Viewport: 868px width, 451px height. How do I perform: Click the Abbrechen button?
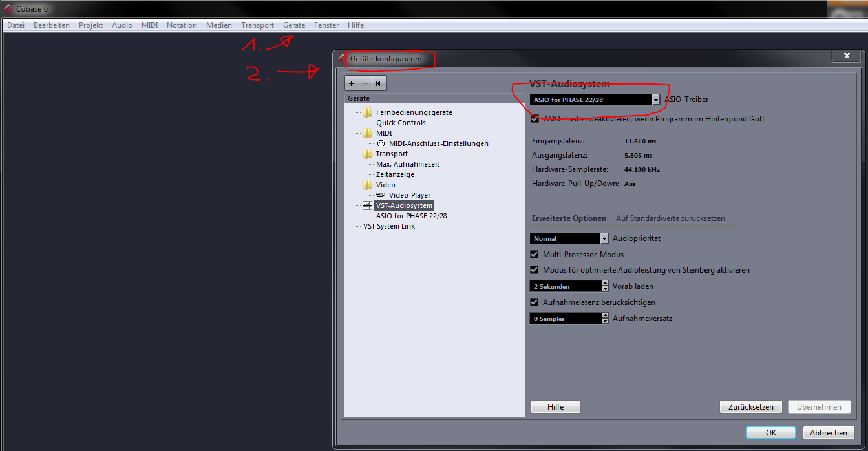pos(829,433)
